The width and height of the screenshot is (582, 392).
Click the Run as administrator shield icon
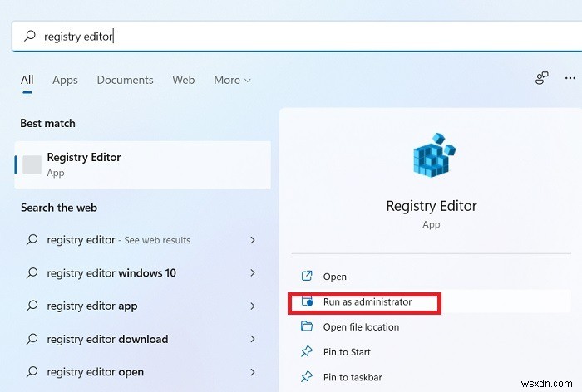point(307,301)
